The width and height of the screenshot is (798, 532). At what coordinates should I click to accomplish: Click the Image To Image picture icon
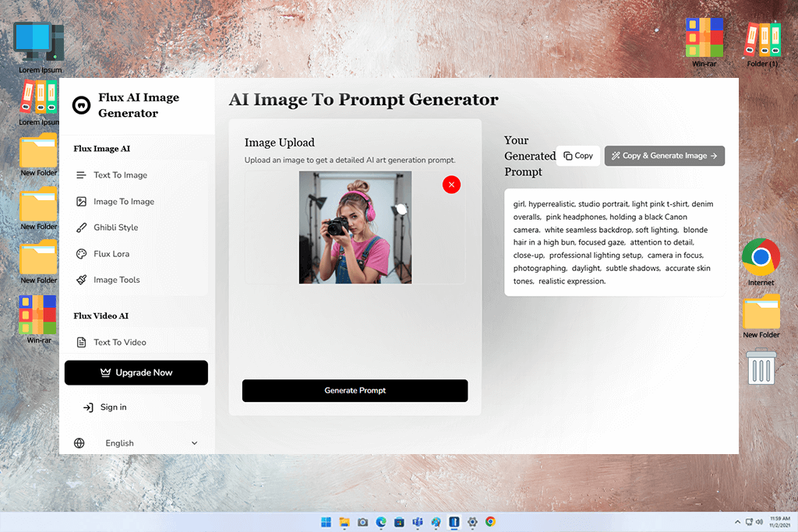[x=81, y=202]
